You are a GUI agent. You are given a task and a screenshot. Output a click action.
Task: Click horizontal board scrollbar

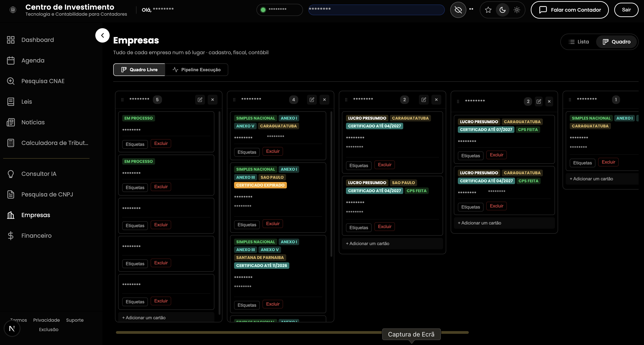point(292,332)
